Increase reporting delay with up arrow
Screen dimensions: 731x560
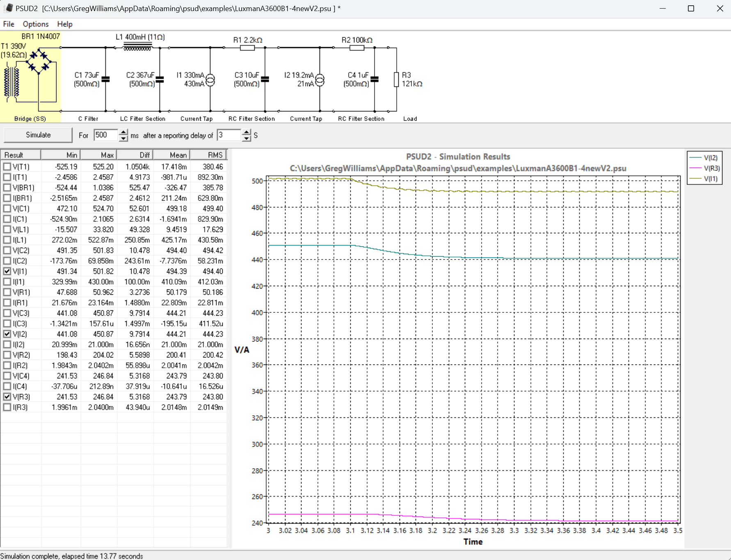[x=246, y=132]
